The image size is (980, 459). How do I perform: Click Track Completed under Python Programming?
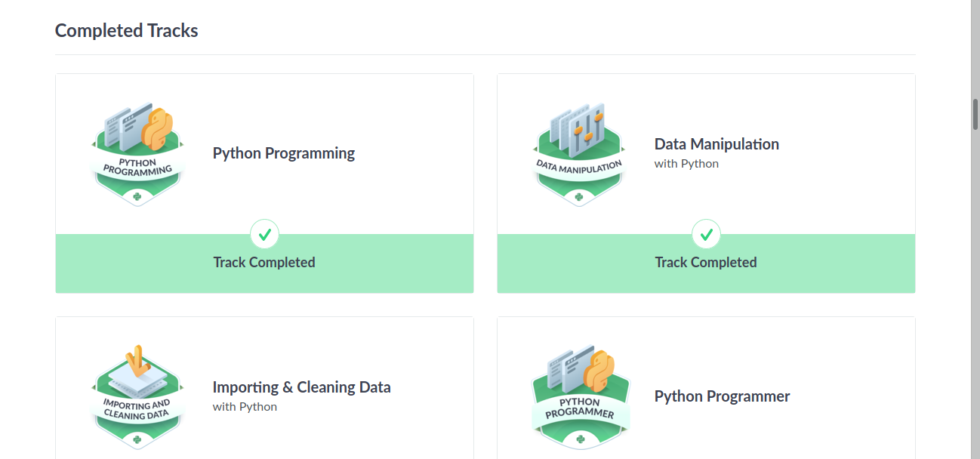pyautogui.click(x=264, y=262)
